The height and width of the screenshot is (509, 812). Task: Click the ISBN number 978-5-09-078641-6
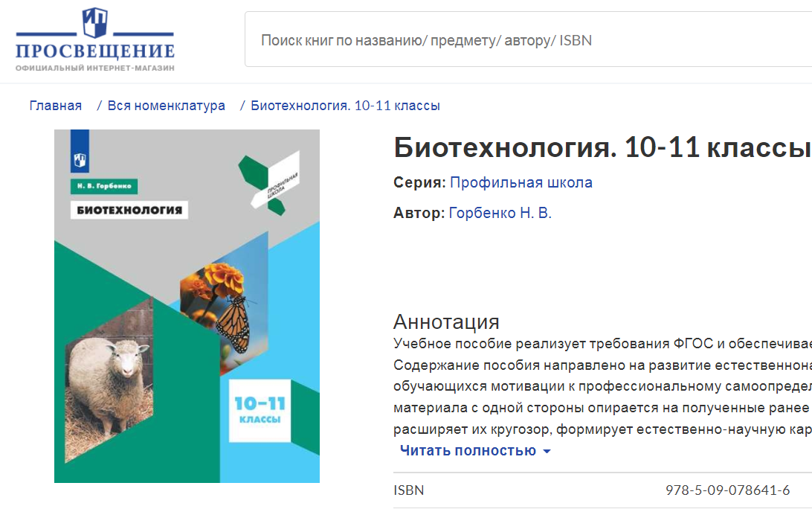pyautogui.click(x=727, y=490)
